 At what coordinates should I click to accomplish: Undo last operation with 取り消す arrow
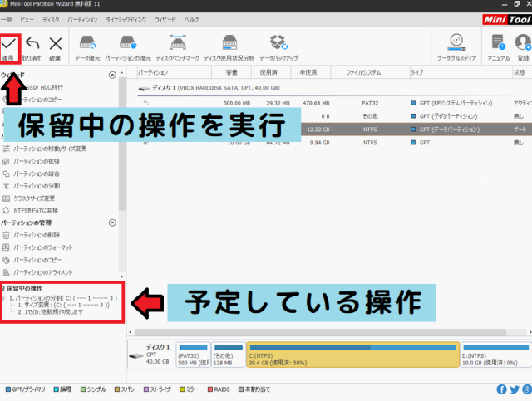click(32, 48)
